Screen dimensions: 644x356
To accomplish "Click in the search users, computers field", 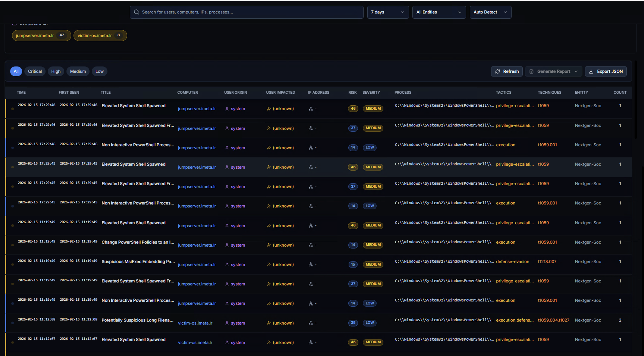I will (250, 12).
